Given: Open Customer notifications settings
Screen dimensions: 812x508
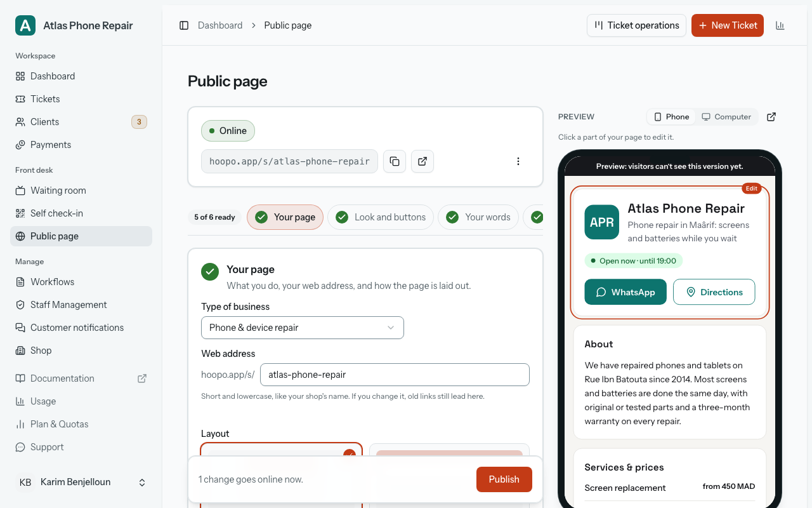Looking at the screenshot, I should (81, 328).
